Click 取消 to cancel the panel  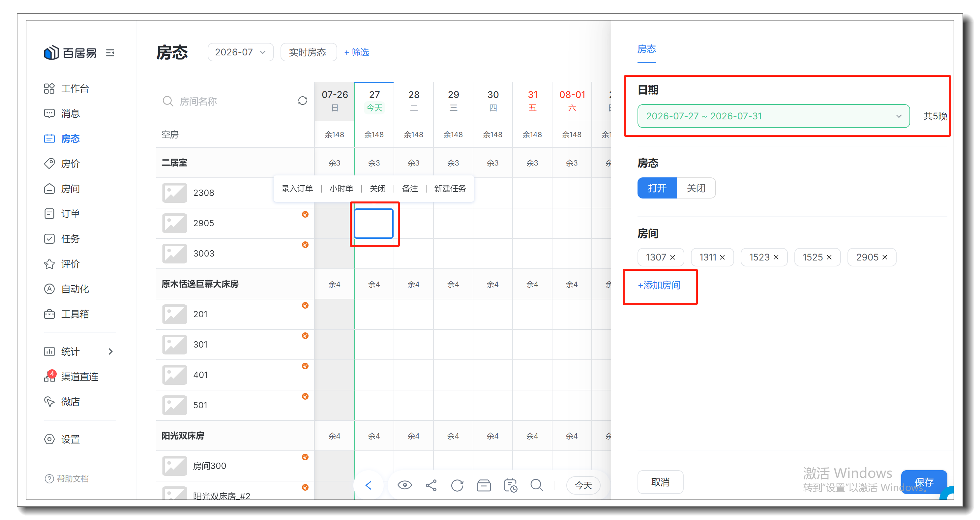click(x=661, y=482)
